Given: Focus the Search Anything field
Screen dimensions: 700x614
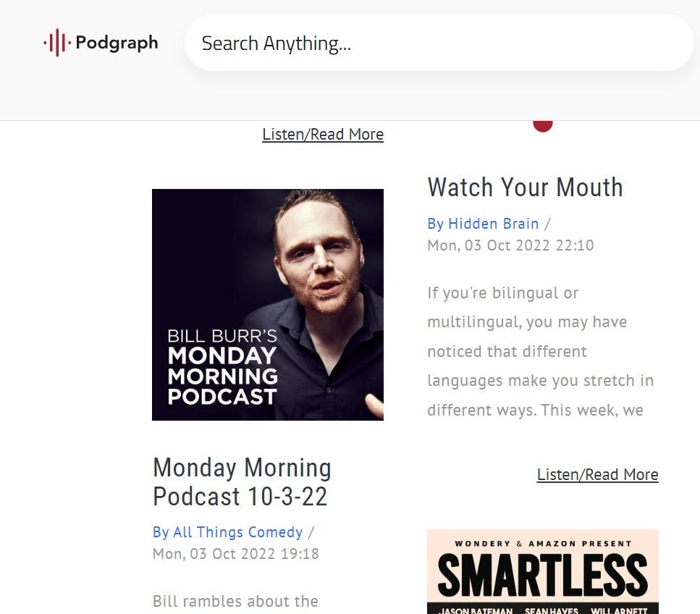Looking at the screenshot, I should [439, 43].
